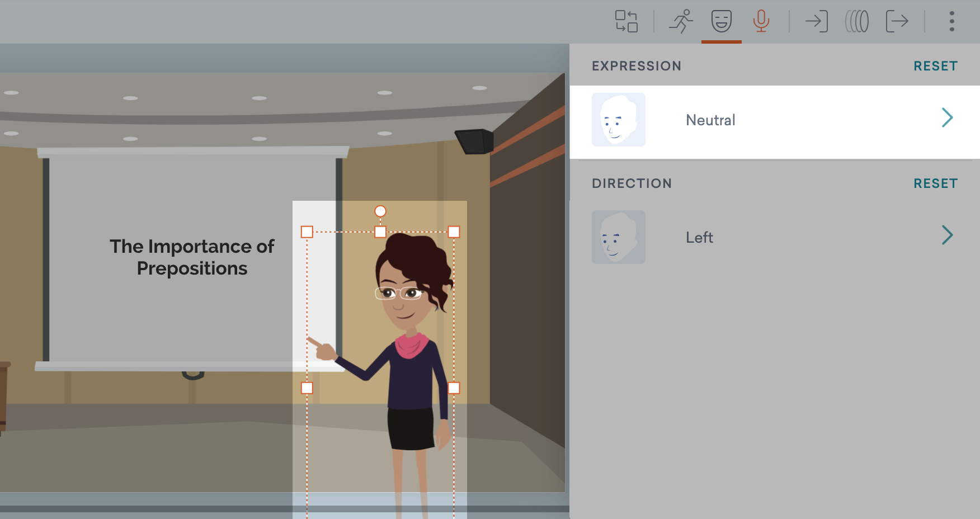Select the Expression face icon in toolbar
Viewport: 980px width, 519px height.
coord(721,21)
